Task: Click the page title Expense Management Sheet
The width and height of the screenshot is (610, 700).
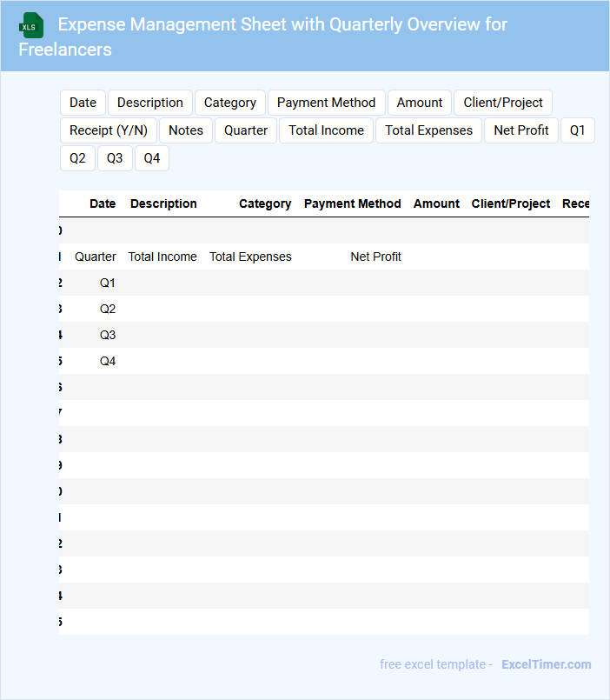Action: tap(262, 37)
